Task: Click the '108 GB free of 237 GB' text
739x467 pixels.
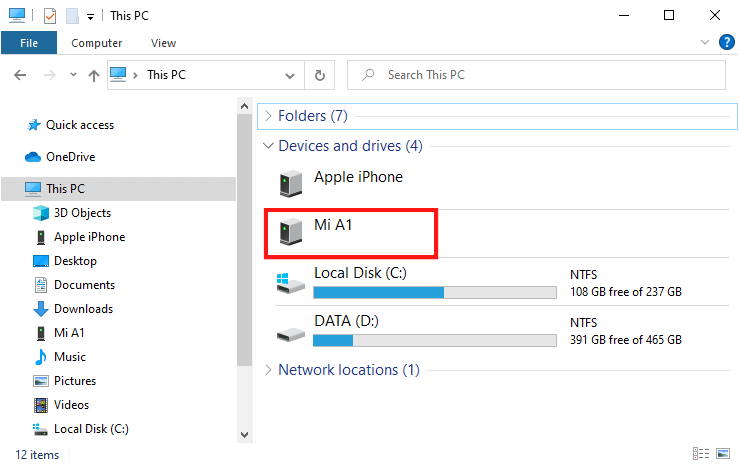Action: [626, 292]
